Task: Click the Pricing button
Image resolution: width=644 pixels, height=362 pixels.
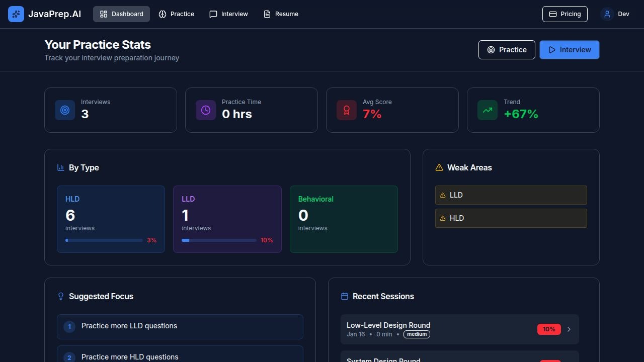Action: (565, 14)
